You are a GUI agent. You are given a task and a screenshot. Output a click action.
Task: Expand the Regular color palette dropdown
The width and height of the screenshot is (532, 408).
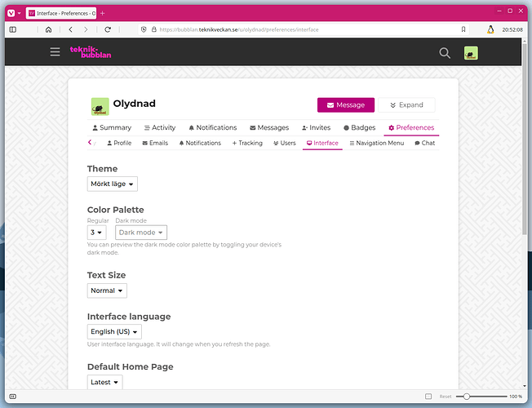pyautogui.click(x=97, y=233)
